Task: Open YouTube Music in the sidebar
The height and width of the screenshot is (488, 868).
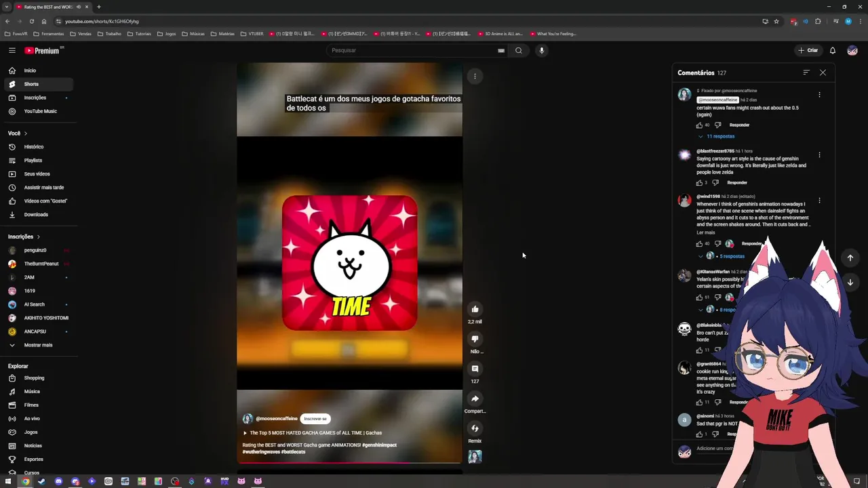Action: tap(39, 111)
